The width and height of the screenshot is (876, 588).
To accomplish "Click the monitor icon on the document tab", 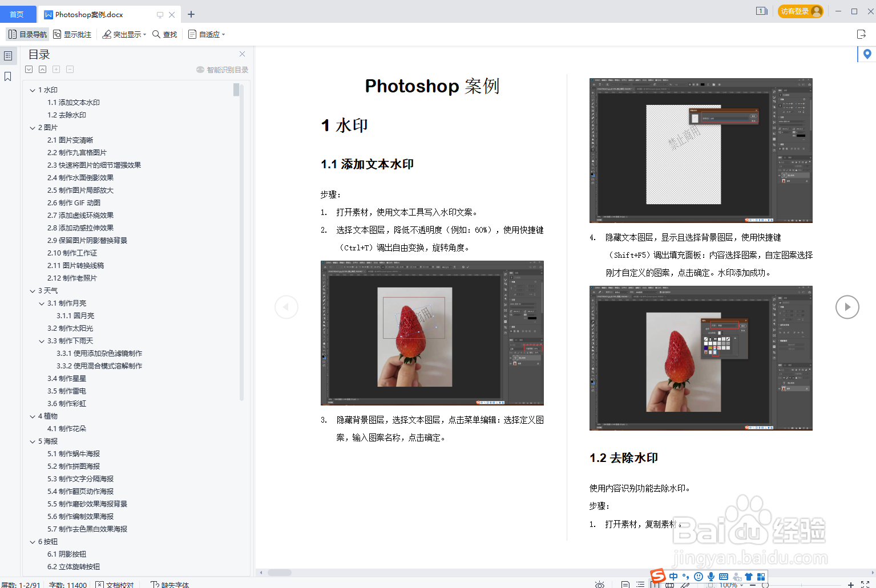I will [x=160, y=15].
